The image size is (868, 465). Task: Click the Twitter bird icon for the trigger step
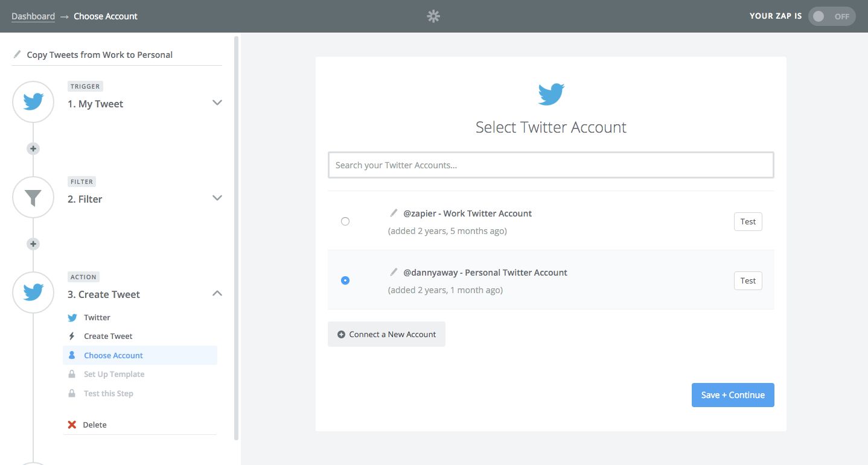(x=33, y=101)
